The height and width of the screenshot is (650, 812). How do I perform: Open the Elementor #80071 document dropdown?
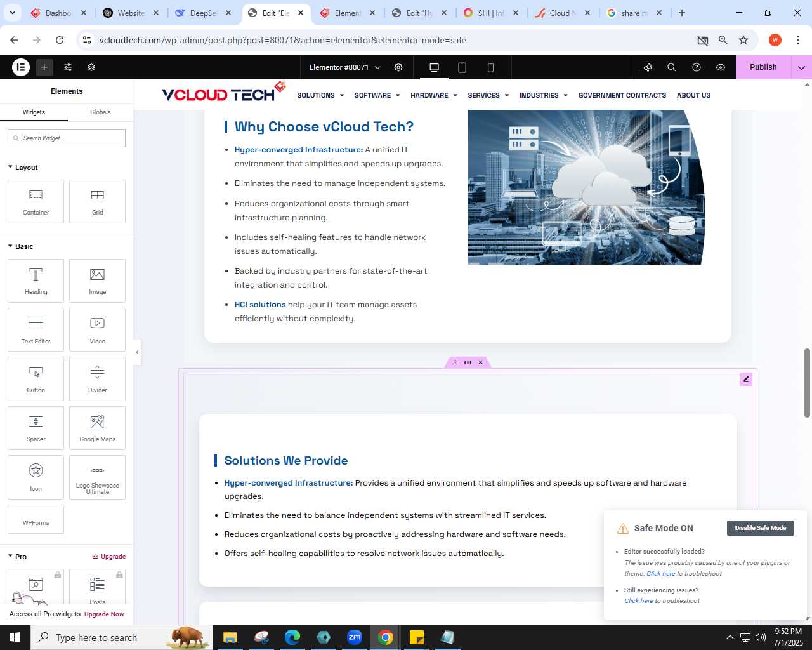point(344,67)
